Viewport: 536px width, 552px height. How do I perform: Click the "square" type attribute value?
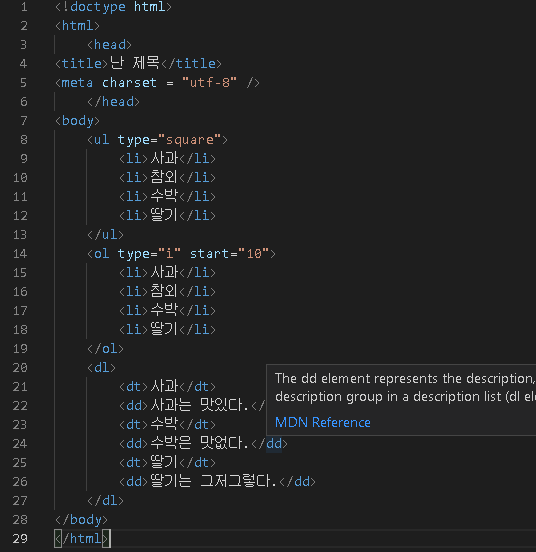tap(190, 140)
